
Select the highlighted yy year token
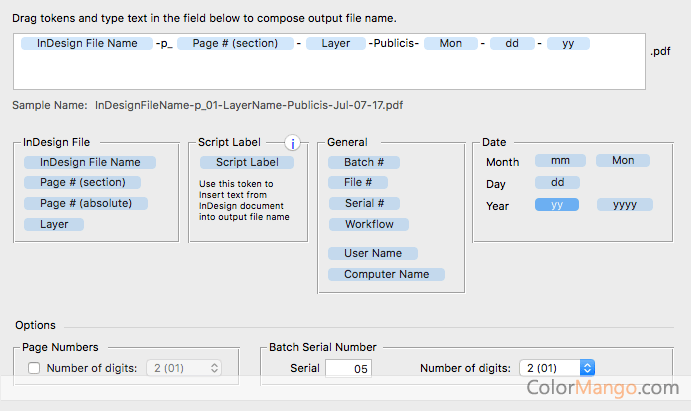(557, 204)
